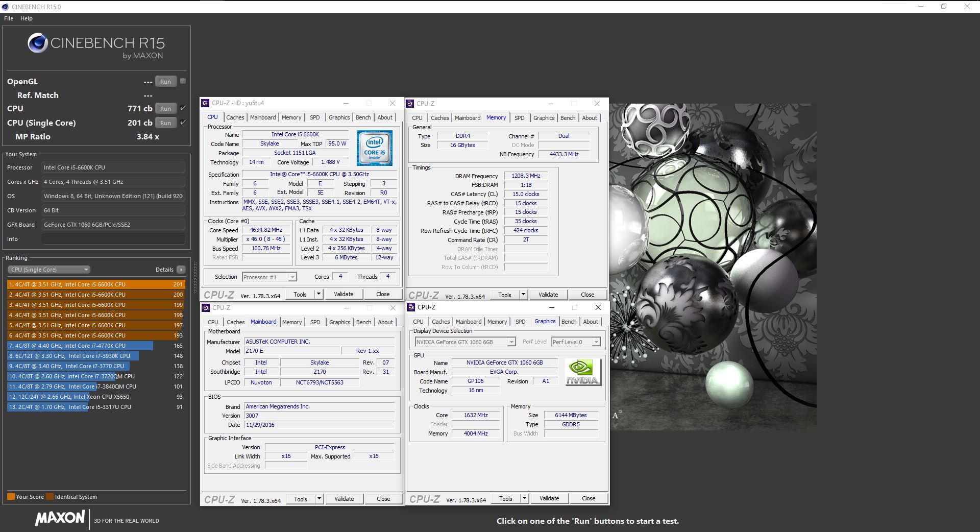Image resolution: width=980 pixels, height=532 pixels.
Task: Click the CPU-Z app icon in Memory window title
Action: click(x=410, y=104)
